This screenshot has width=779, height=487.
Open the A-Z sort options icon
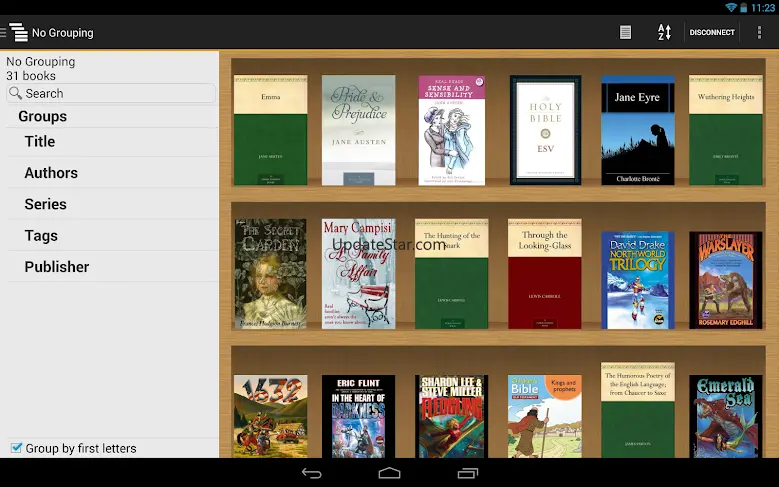coord(664,33)
